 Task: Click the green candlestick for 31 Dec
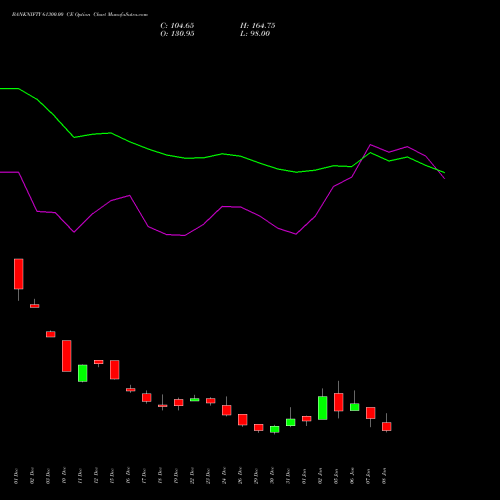[291, 422]
